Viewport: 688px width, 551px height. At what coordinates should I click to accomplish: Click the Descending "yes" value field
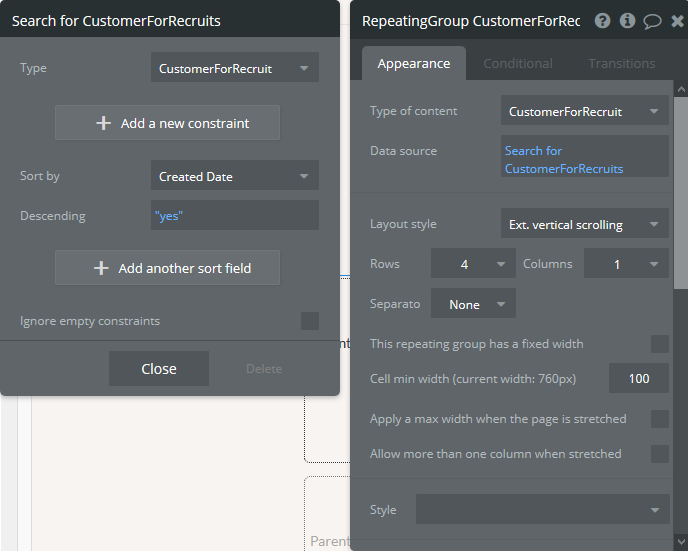[235, 215]
